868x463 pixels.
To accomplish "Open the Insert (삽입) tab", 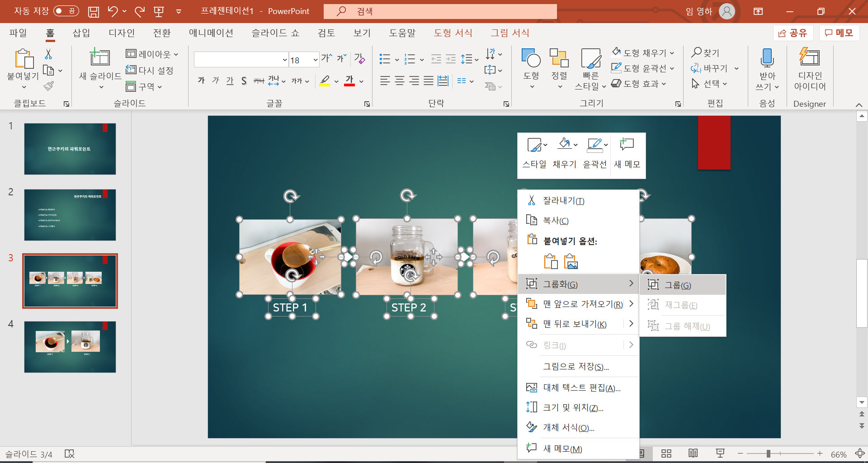I will click(81, 33).
